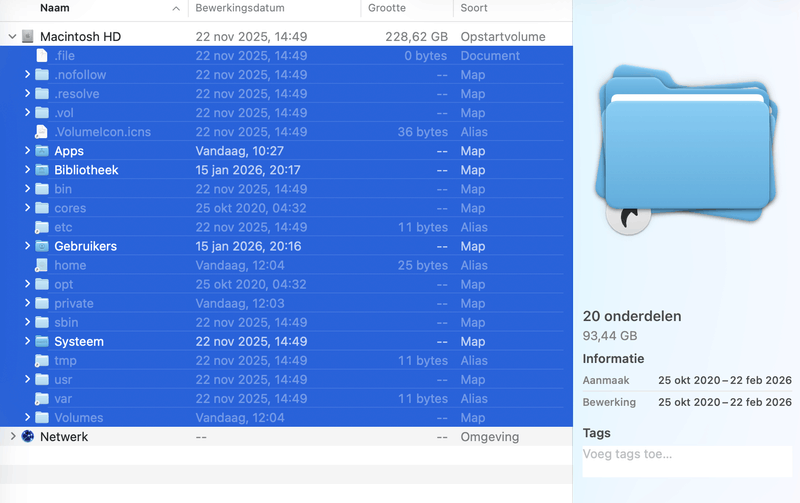Click the tmp alias folder icon
Image resolution: width=800 pixels, height=503 pixels.
coord(42,361)
